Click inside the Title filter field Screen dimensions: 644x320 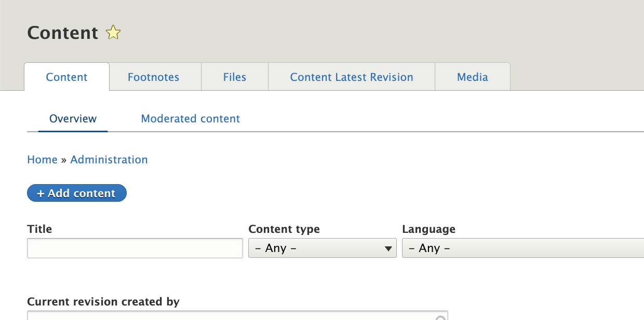pyautogui.click(x=135, y=248)
